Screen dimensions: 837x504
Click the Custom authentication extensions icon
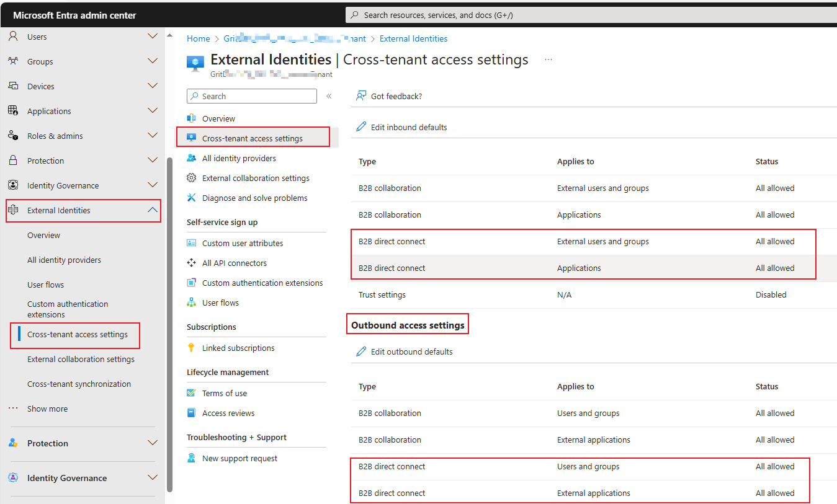[192, 283]
